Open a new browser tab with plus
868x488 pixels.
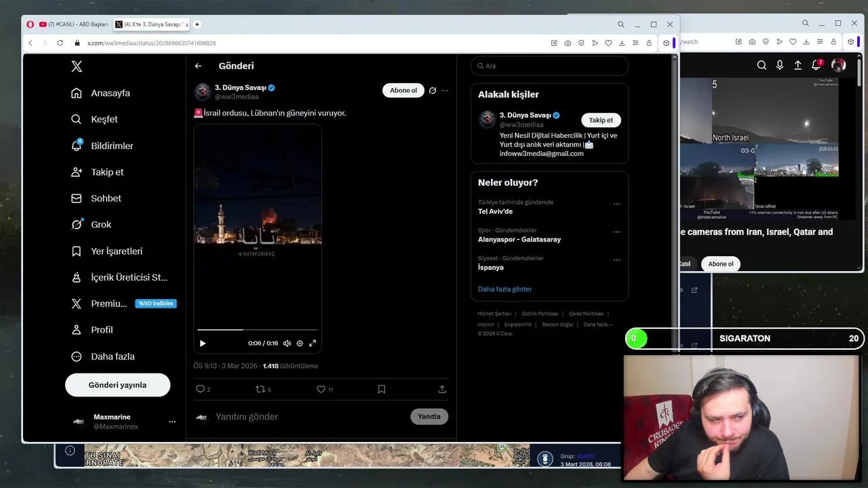click(197, 24)
